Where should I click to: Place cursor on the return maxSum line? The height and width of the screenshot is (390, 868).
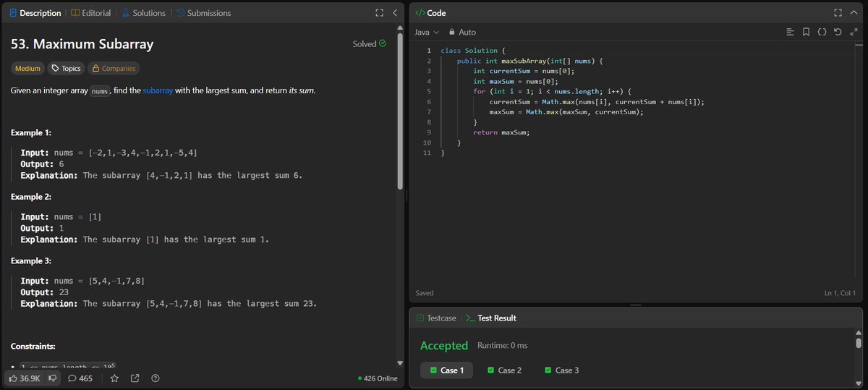[502, 132]
